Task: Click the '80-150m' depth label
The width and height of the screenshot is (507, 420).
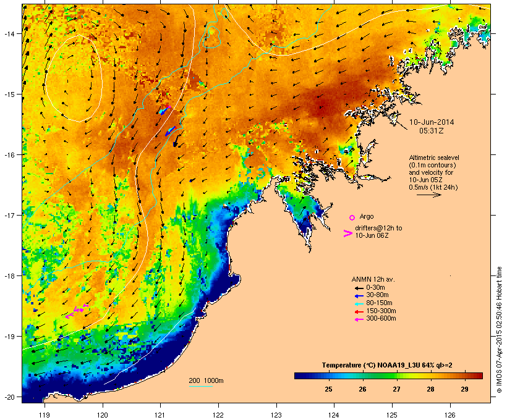Action: pyautogui.click(x=379, y=303)
